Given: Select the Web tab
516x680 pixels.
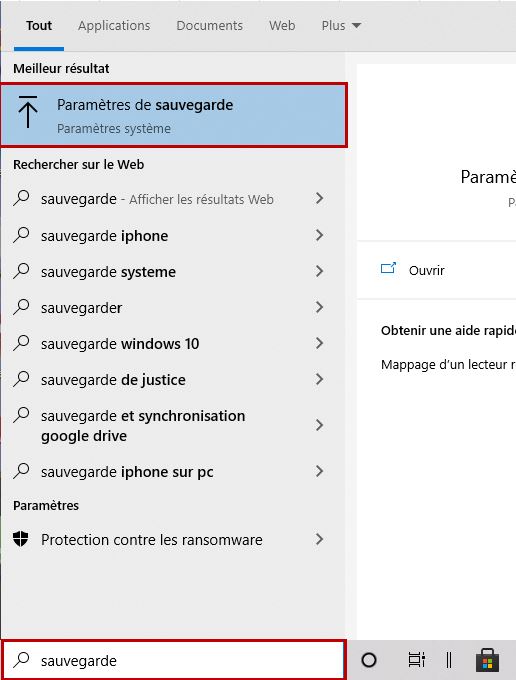Looking at the screenshot, I should click(x=282, y=26).
